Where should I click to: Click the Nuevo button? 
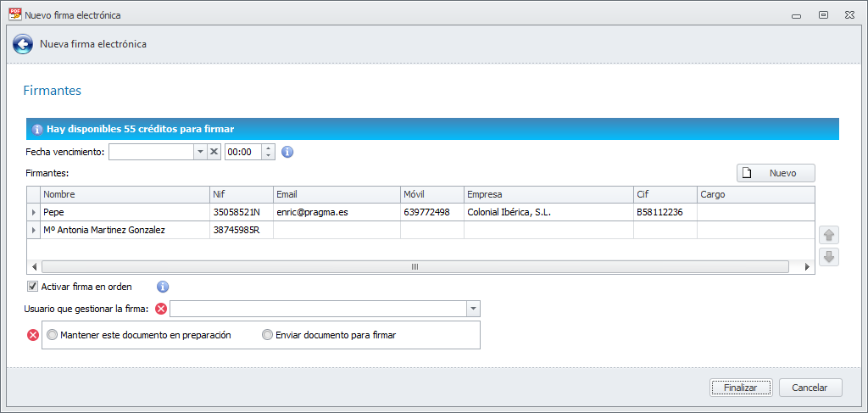pyautogui.click(x=776, y=173)
